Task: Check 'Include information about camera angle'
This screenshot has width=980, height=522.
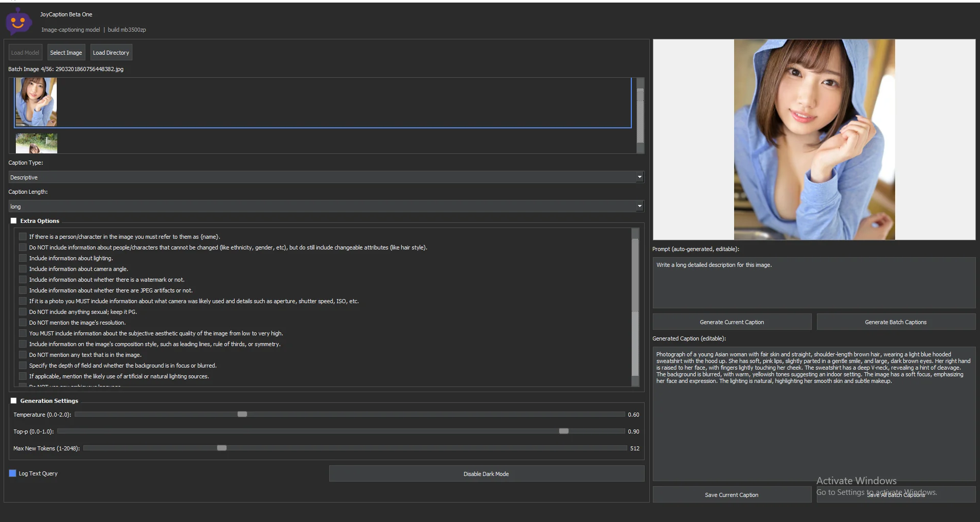Action: click(x=22, y=269)
